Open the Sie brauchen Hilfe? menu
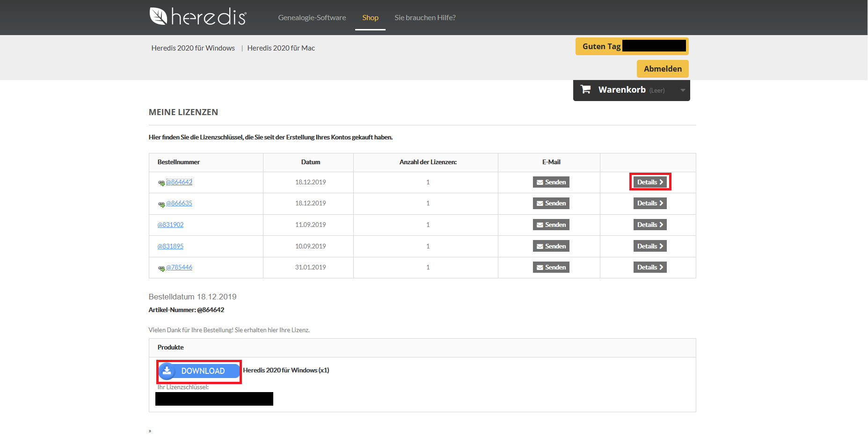 click(425, 17)
